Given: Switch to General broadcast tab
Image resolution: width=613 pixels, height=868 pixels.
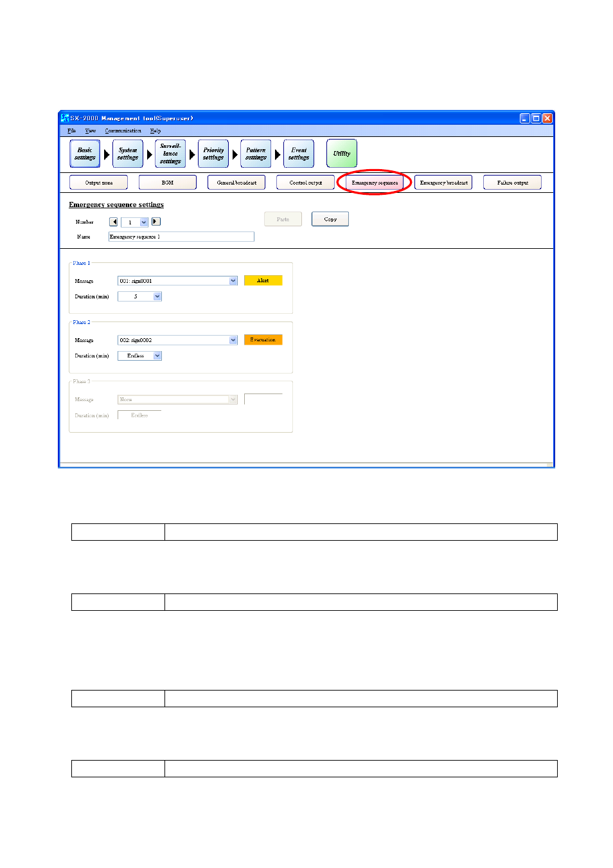Looking at the screenshot, I should (x=236, y=183).
